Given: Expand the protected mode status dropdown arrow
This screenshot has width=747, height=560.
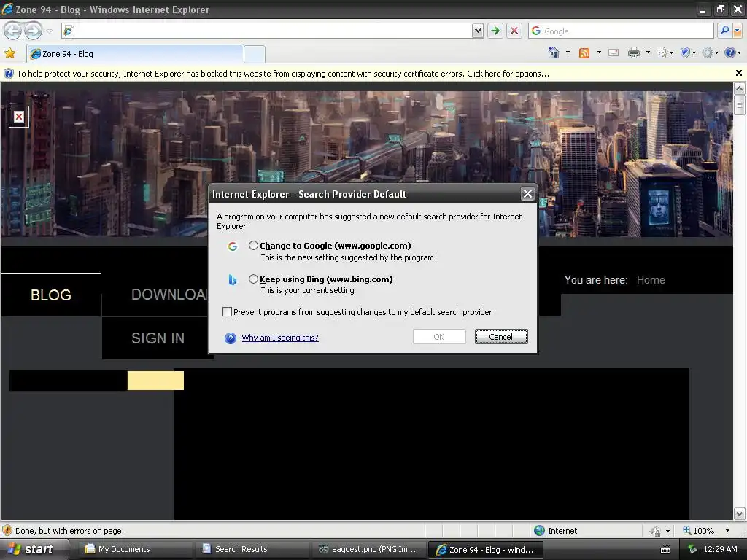Looking at the screenshot, I should pos(667,531).
